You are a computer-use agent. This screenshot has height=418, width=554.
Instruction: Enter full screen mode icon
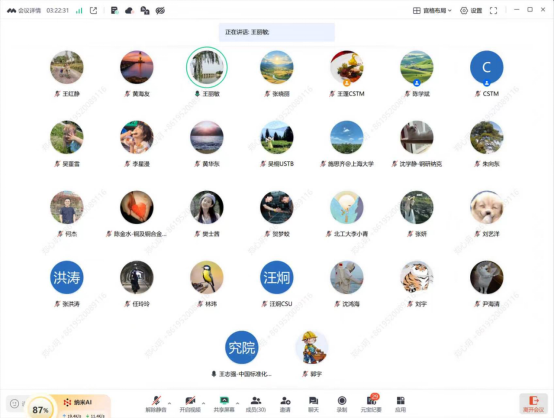click(494, 11)
